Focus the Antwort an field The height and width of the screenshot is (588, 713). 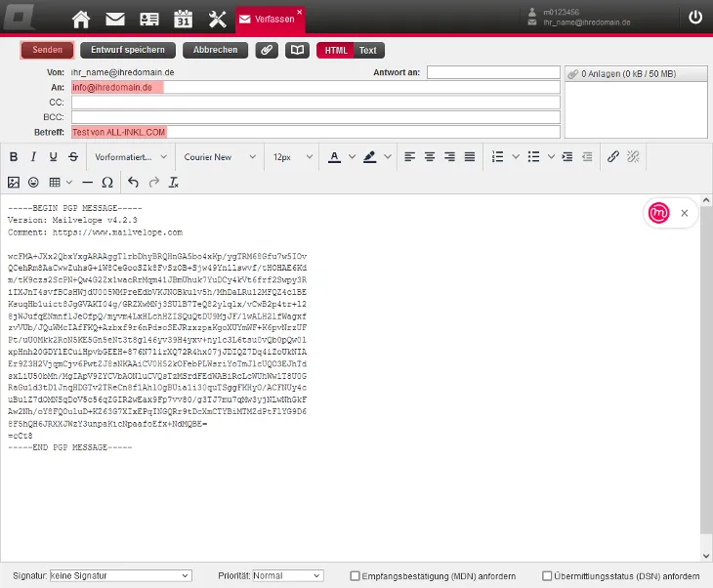[x=493, y=72]
